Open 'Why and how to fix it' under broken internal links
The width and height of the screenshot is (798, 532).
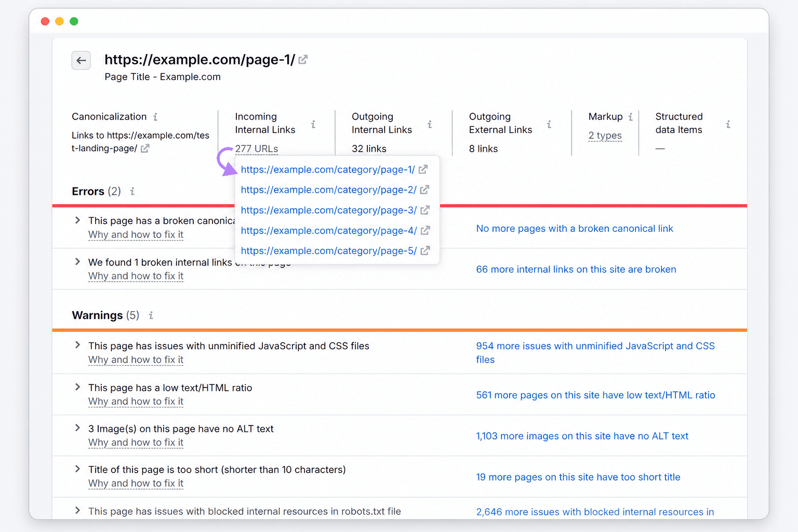pyautogui.click(x=136, y=276)
